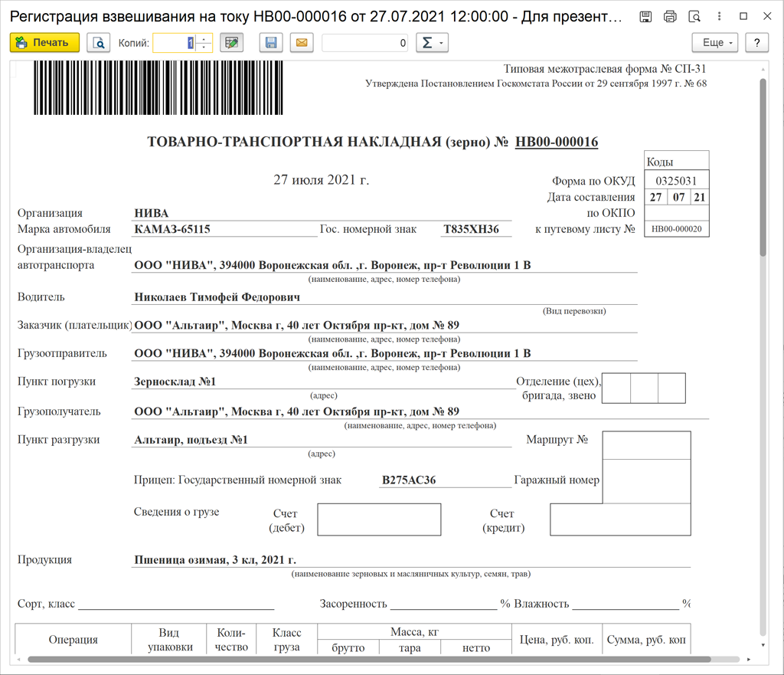Open the Sigma sum dropdown
Image resolution: width=784 pixels, height=675 pixels.
432,43
